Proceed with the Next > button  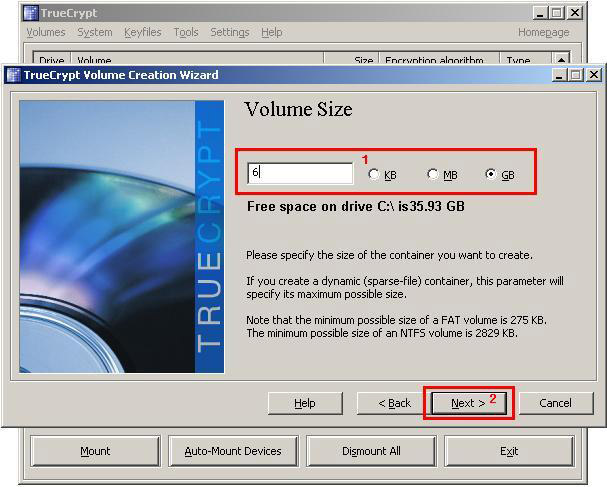pyautogui.click(x=469, y=403)
